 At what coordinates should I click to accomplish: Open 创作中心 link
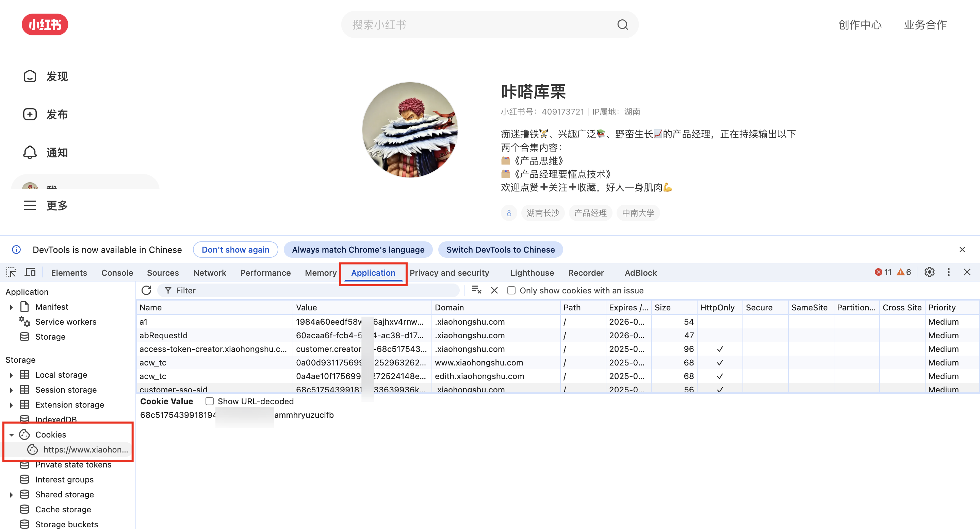pos(860,25)
